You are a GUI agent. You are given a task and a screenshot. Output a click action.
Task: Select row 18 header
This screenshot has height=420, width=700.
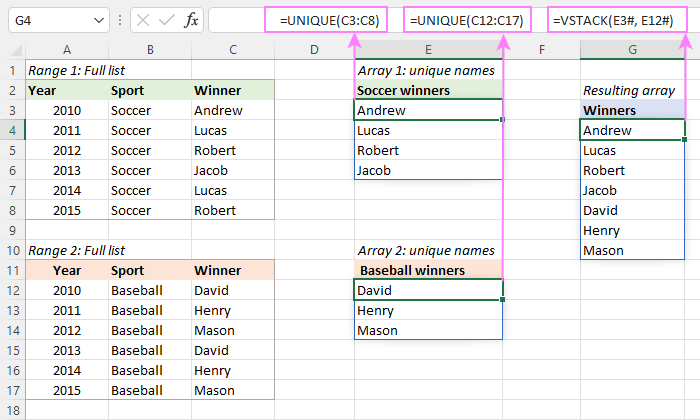tap(13, 410)
